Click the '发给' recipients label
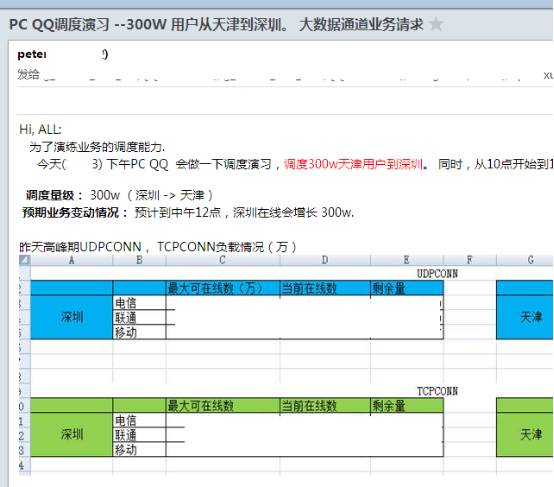Image resolution: width=554 pixels, height=487 pixels. [x=28, y=74]
